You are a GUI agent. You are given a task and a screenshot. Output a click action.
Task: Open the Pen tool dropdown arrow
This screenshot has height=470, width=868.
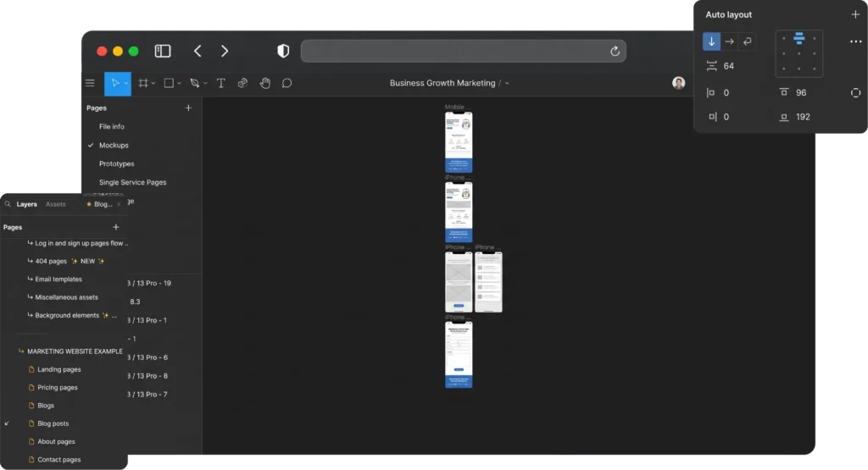[205, 84]
